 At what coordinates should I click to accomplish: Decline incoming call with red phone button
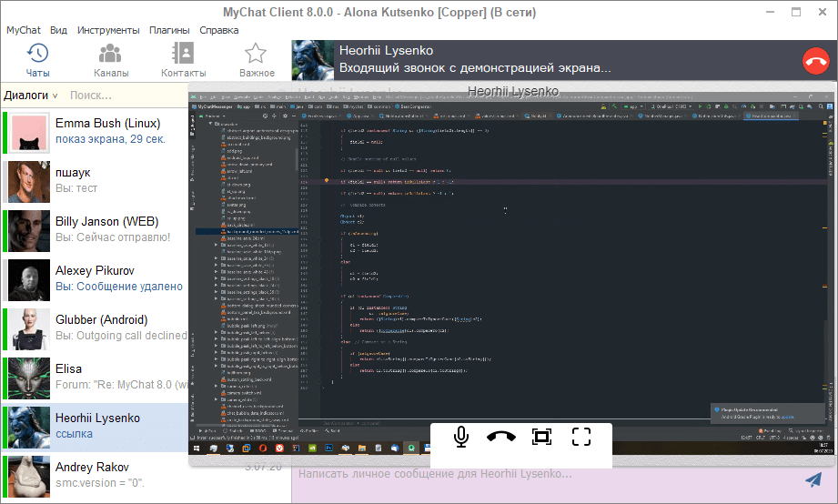coord(815,61)
